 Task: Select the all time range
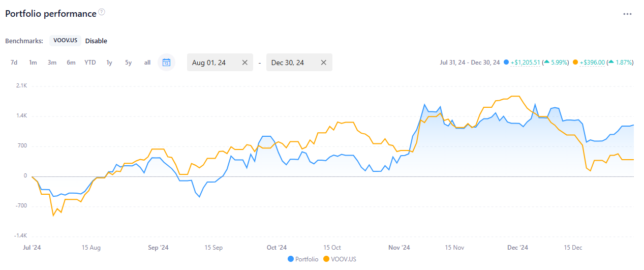(x=147, y=63)
